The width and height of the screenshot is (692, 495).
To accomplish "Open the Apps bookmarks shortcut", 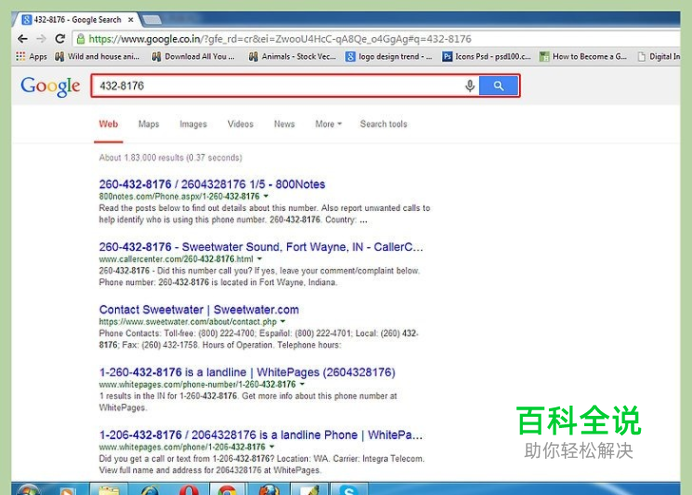I will pos(31,56).
